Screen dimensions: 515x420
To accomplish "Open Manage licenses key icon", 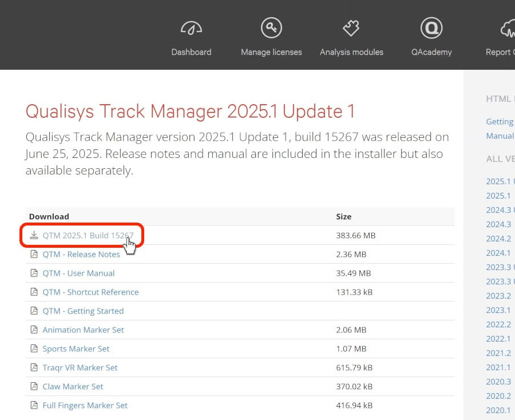I will [x=271, y=28].
